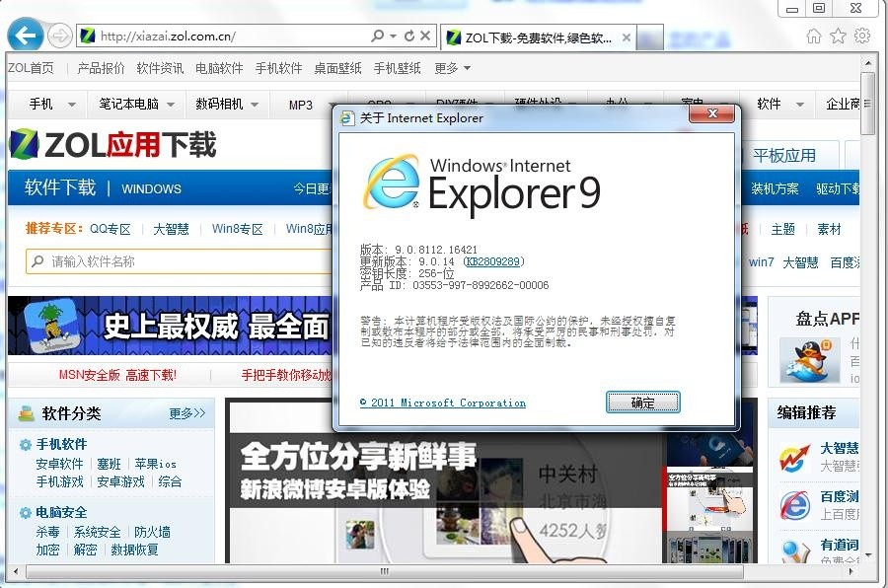Open favorites with the star icon
Viewport: 888px width, 588px height.
point(839,34)
